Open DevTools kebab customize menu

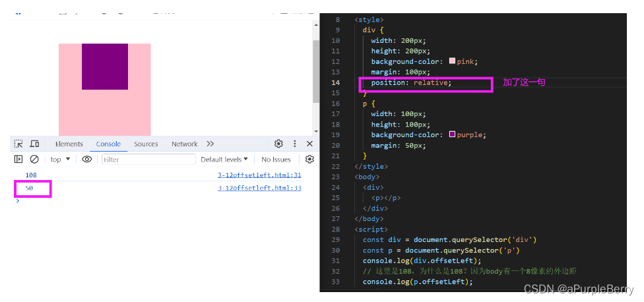click(x=294, y=144)
